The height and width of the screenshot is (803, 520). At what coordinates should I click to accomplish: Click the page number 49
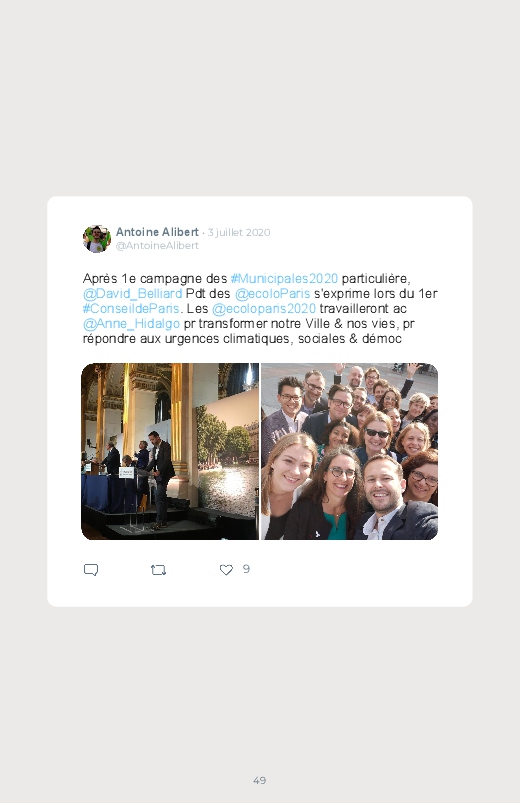(260, 780)
